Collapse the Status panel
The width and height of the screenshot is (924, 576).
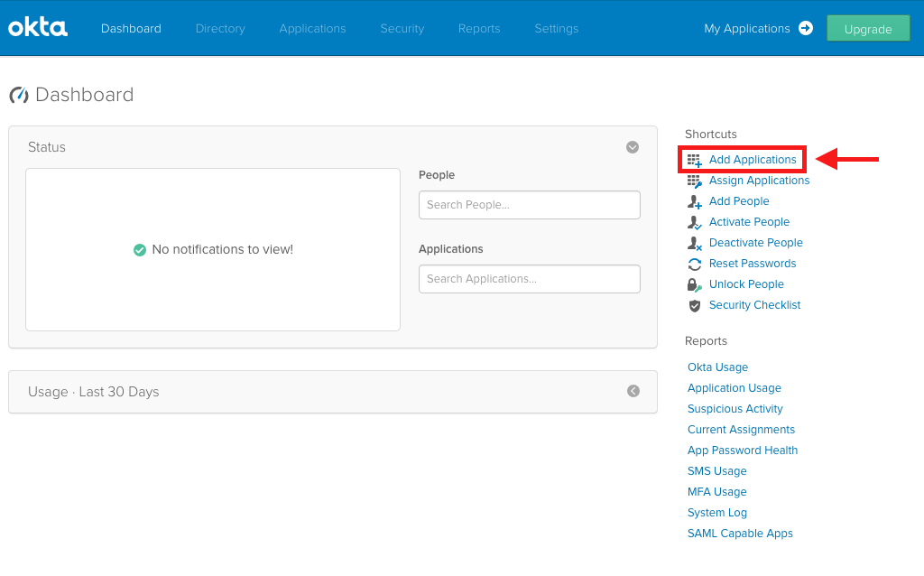click(x=633, y=147)
